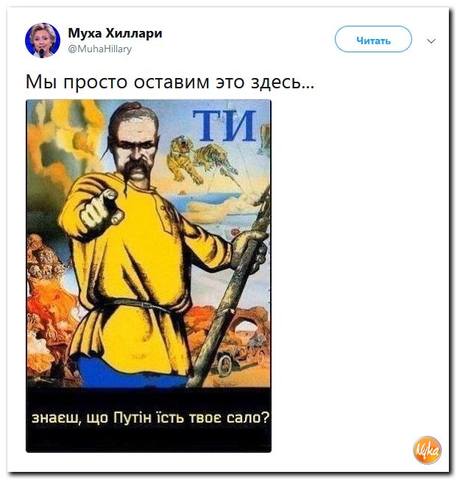Open the Муха Хиллари display name link

point(115,33)
